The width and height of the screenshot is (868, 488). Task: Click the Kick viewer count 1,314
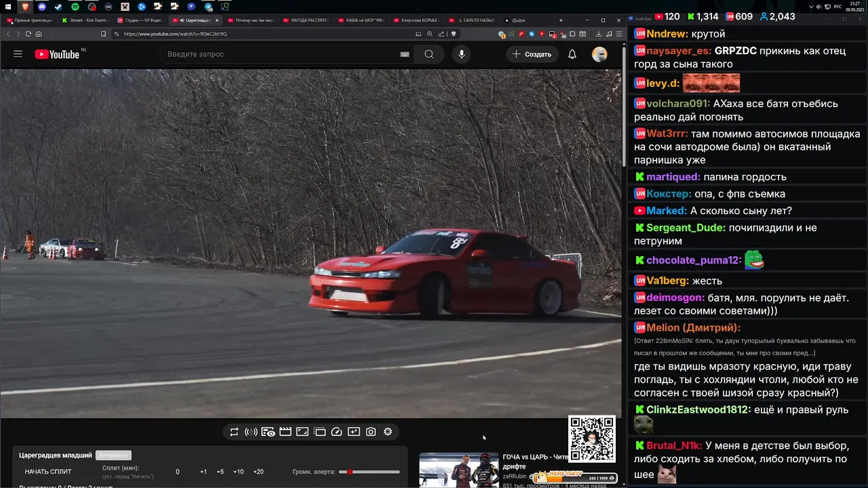pyautogui.click(x=703, y=17)
